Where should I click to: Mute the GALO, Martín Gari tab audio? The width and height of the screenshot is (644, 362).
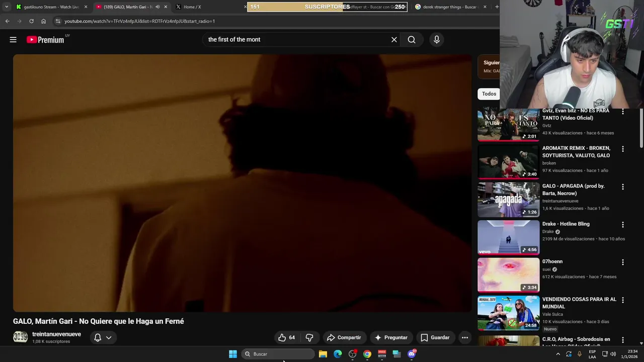[157, 7]
